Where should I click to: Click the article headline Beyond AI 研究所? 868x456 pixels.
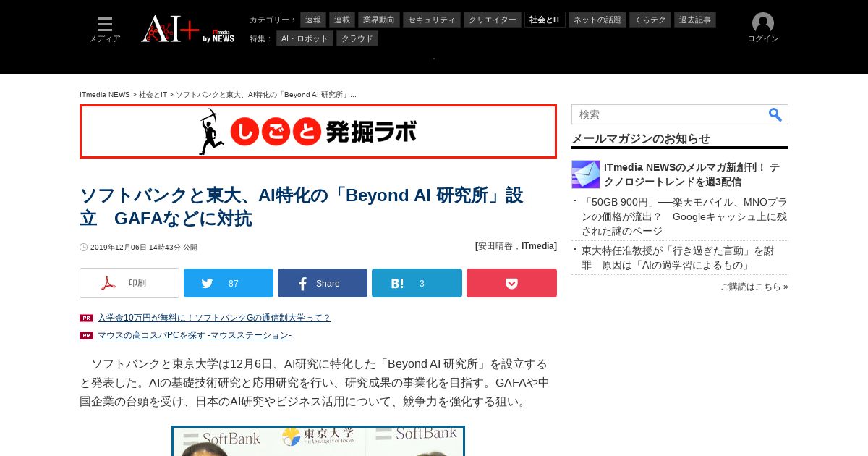coord(302,207)
